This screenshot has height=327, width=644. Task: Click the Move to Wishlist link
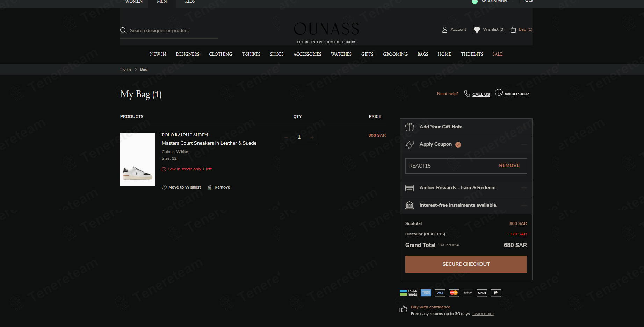click(x=184, y=187)
